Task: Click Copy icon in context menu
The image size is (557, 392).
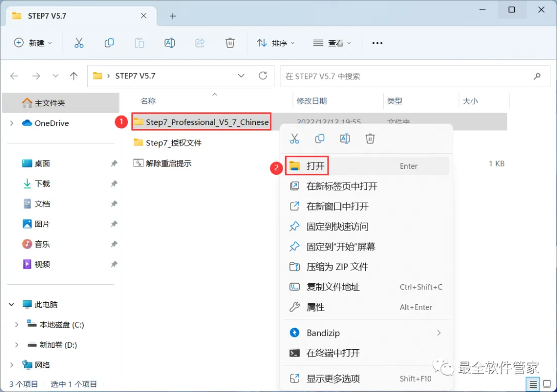Action: pos(320,139)
